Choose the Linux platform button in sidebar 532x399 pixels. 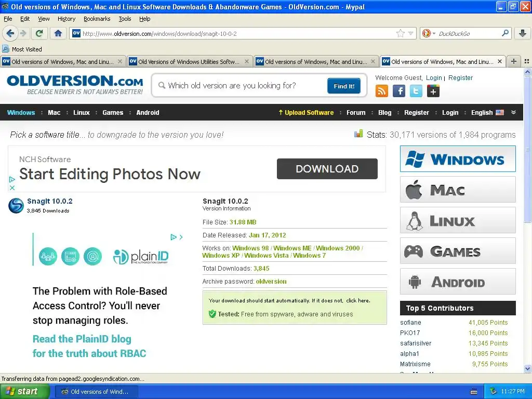(458, 220)
